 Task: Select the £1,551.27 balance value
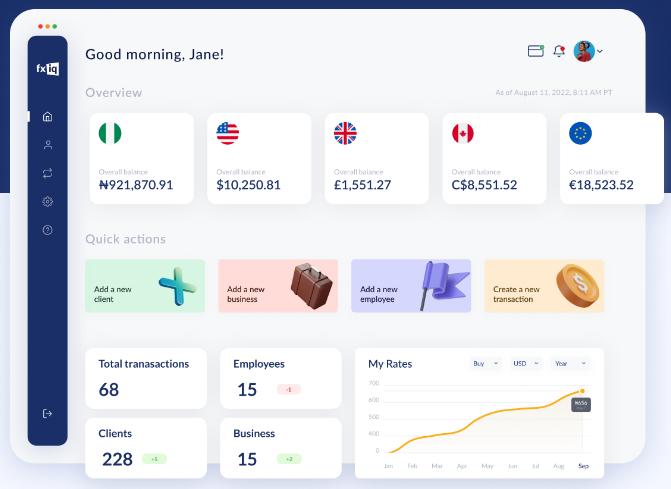362,185
